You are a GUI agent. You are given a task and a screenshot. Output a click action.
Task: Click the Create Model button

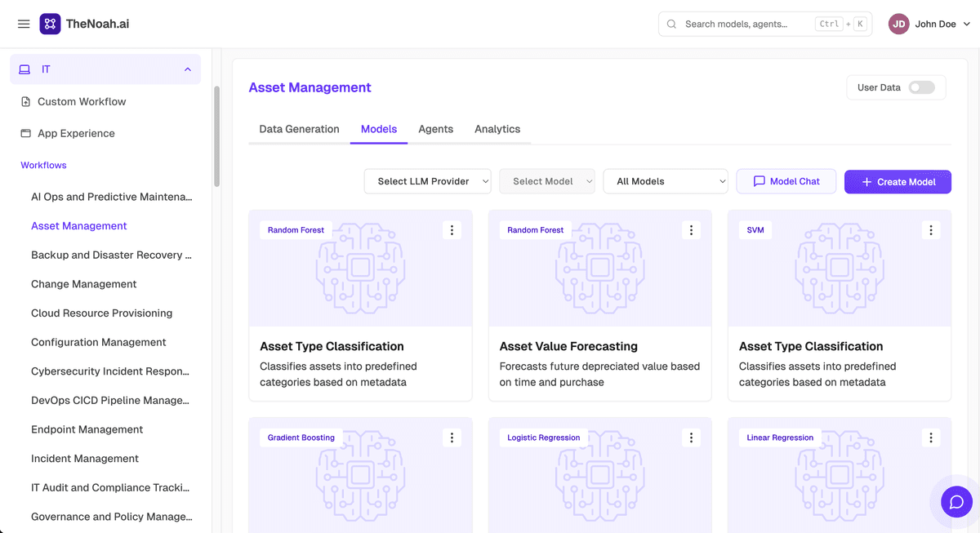pyautogui.click(x=898, y=181)
